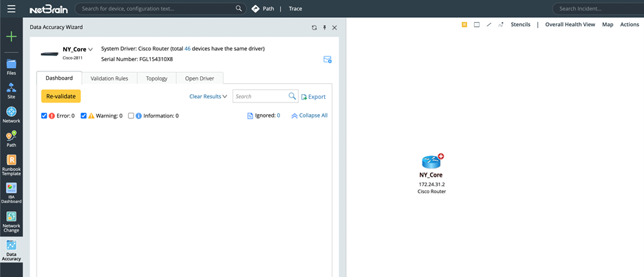Click the results search magnifier icon
644x277 pixels.
(x=292, y=96)
